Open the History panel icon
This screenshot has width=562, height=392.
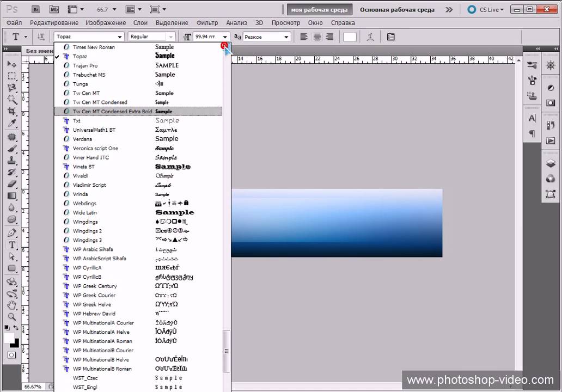click(x=551, y=125)
